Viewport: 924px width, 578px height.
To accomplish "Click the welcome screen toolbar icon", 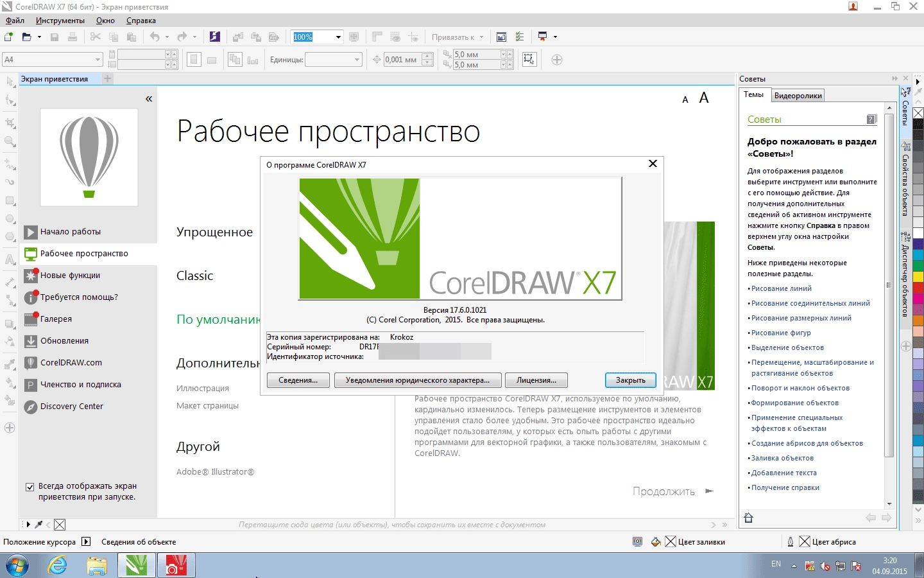I will [502, 37].
